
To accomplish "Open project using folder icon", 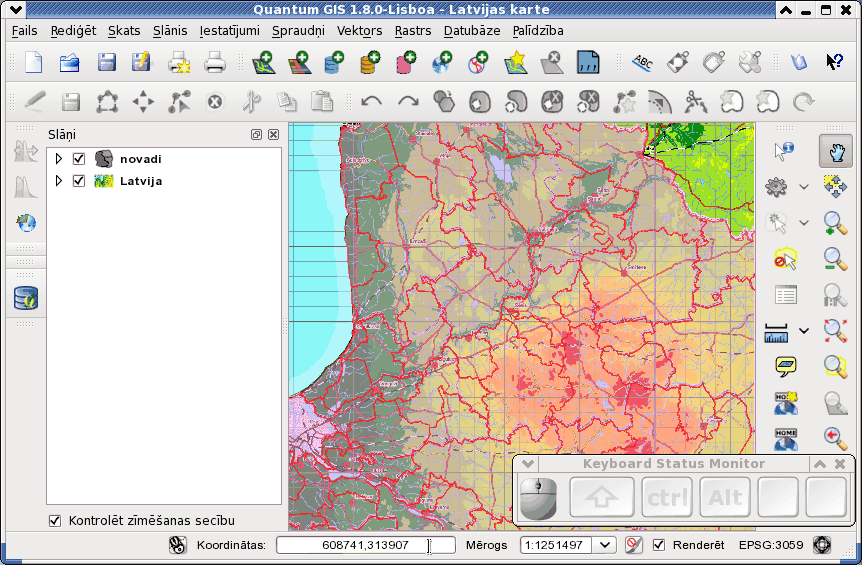I will (70, 62).
